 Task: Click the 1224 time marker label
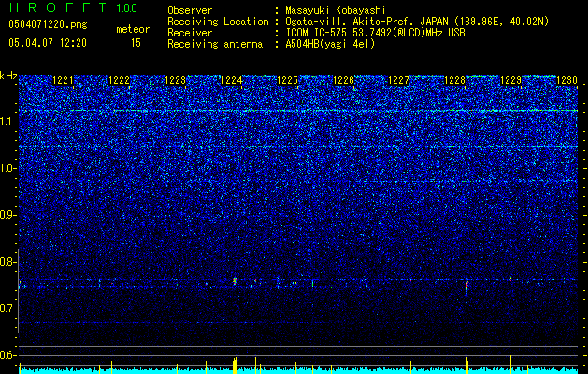pyautogui.click(x=232, y=80)
